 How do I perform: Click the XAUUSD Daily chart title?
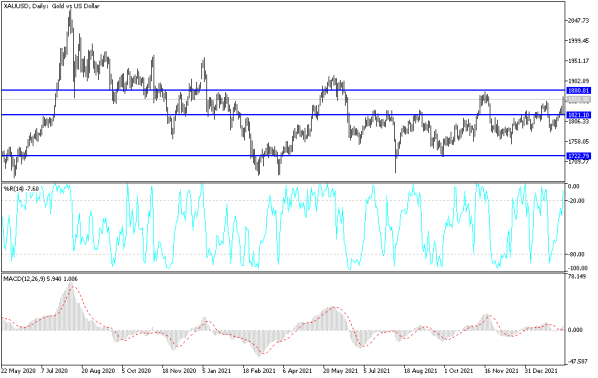[x=51, y=6]
